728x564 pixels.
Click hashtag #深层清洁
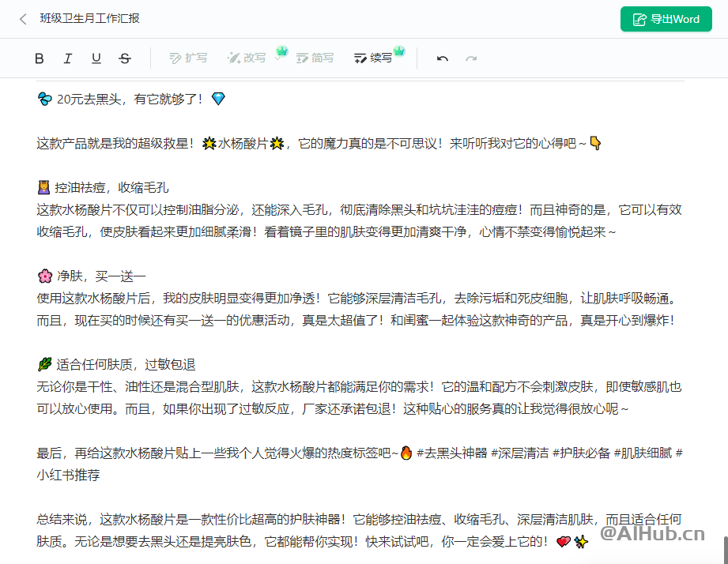point(520,453)
